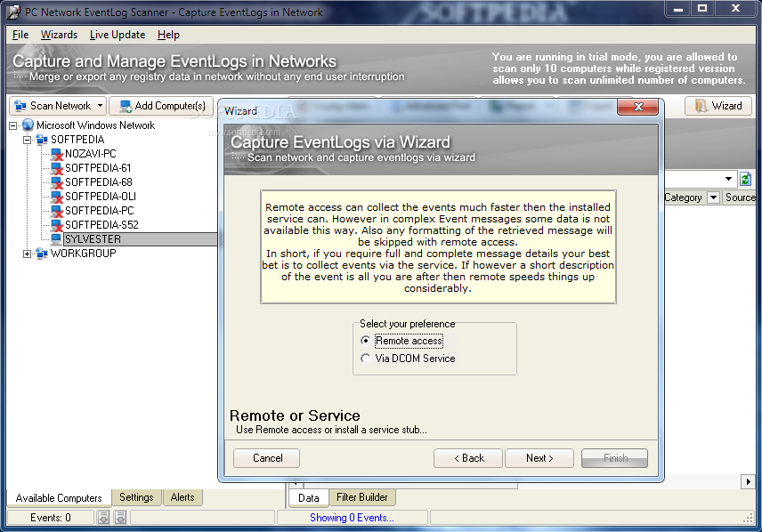Screen dimensions: 762x532
Task: Click the SOFTPEDIA-61 offline computer icon
Action: (57, 169)
